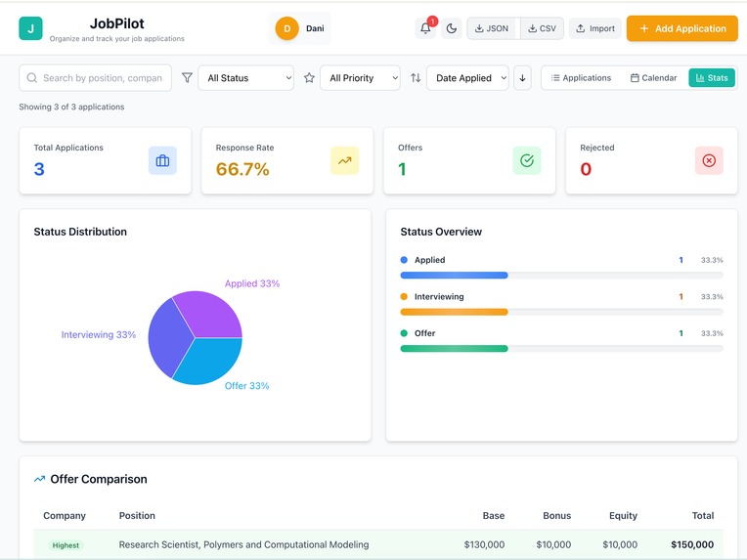Click the Rejected X circle icon
Viewport: 747px width, 560px height.
coord(709,160)
